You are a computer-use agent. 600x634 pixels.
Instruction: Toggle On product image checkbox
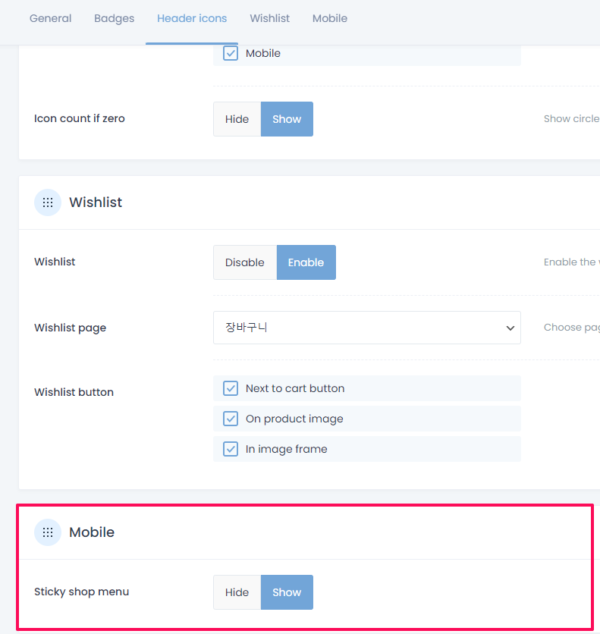coord(230,418)
